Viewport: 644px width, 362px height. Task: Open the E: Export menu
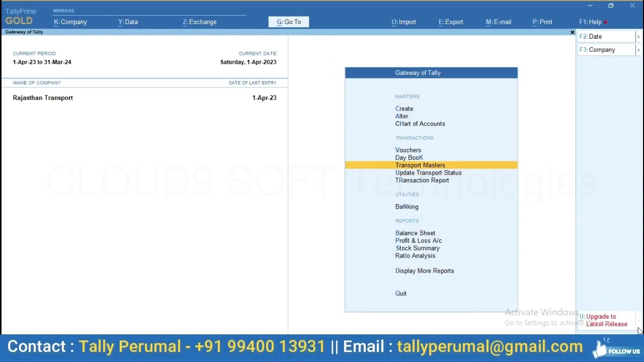point(451,22)
